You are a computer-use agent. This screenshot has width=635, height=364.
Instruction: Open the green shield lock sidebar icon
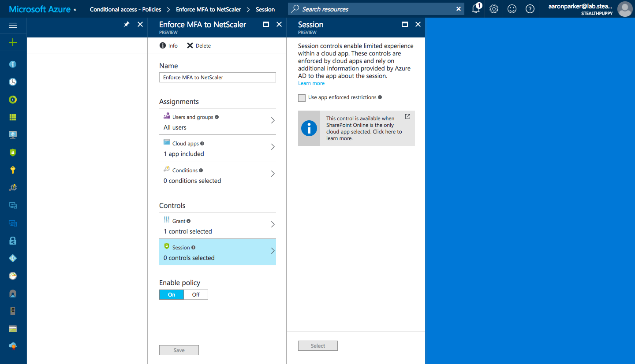tap(13, 152)
